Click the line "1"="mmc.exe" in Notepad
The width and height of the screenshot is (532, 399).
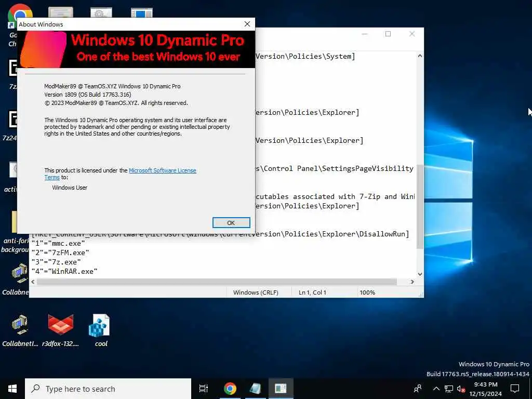(x=58, y=243)
